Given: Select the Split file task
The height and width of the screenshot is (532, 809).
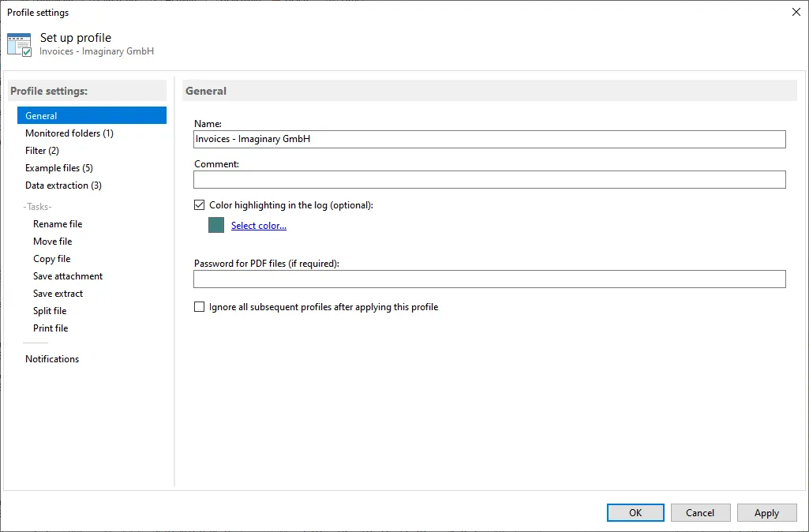Looking at the screenshot, I should tap(50, 310).
